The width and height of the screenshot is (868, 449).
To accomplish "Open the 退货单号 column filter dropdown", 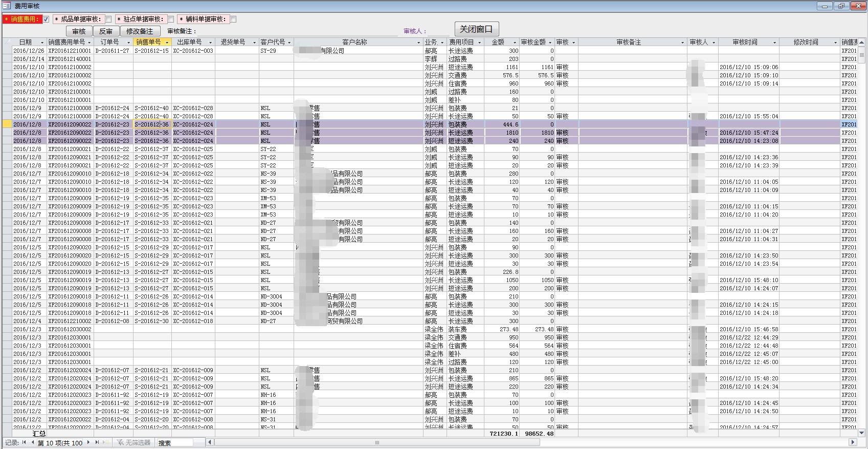I will (255, 42).
